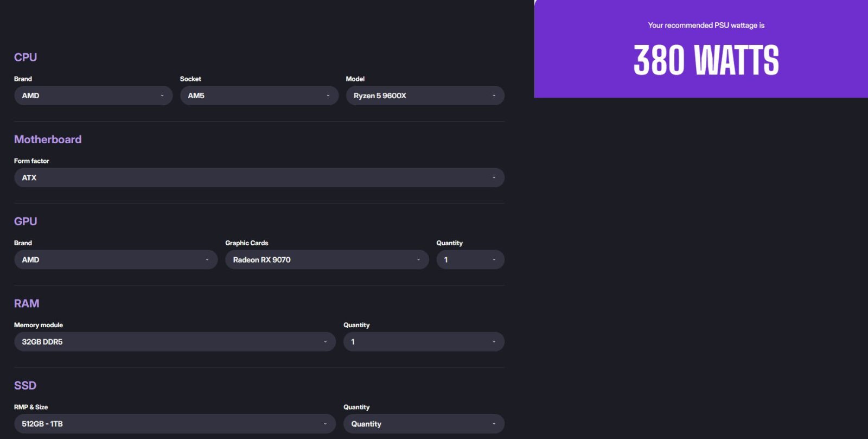Open RMP & Size dropdown 512GB - 1TB

click(175, 424)
